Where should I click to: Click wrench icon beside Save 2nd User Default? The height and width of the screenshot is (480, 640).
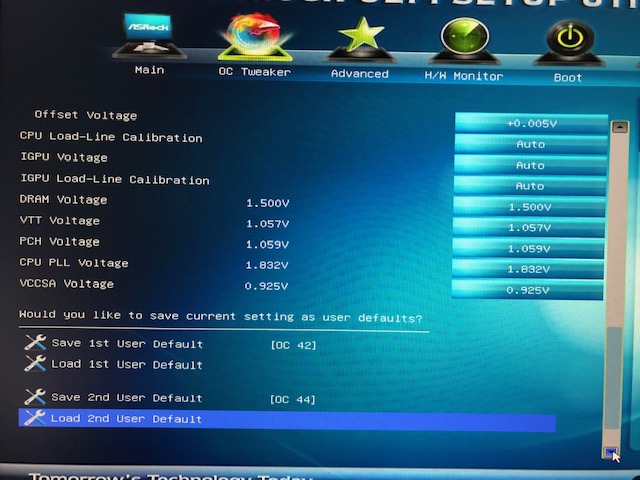35,396
